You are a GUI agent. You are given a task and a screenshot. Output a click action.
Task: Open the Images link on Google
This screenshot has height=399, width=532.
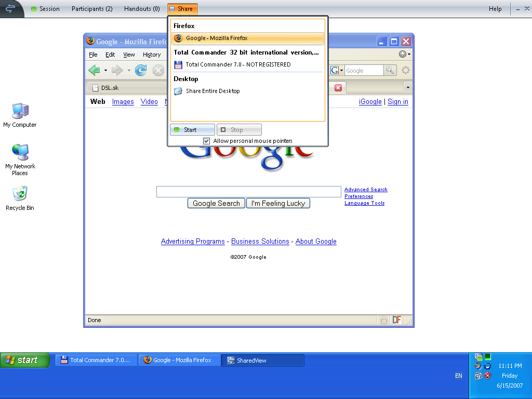pos(123,102)
